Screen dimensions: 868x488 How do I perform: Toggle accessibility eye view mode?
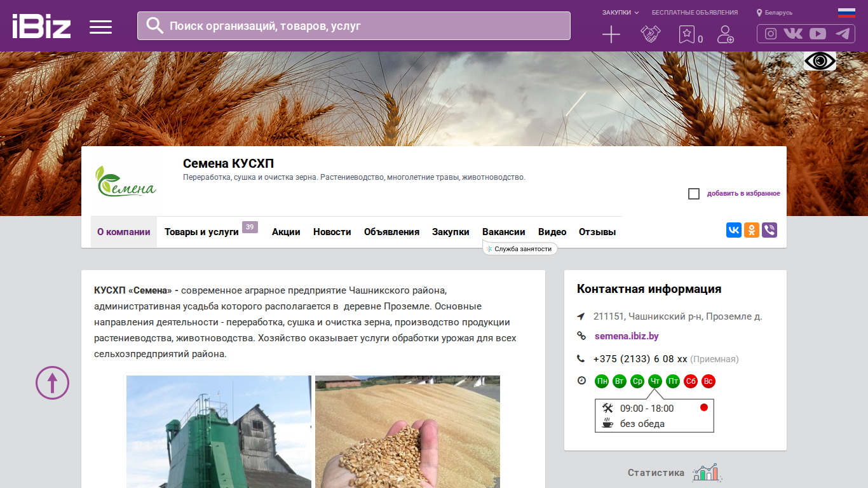coord(820,61)
